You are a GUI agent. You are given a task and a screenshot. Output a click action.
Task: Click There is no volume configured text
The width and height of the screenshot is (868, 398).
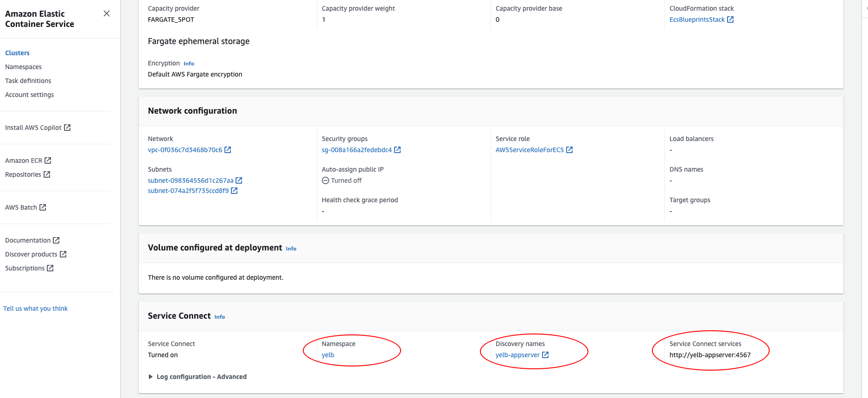[x=216, y=277]
